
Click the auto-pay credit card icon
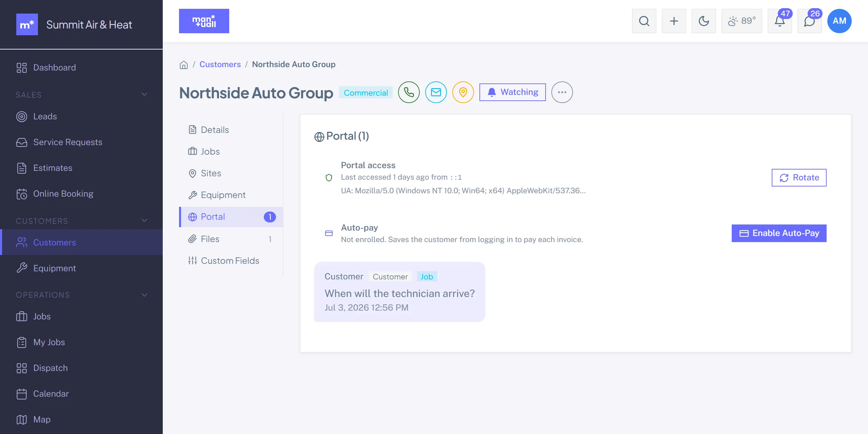[x=329, y=233]
